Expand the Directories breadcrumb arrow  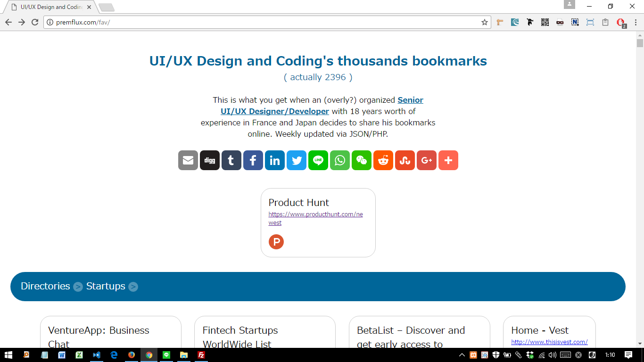[x=78, y=287]
